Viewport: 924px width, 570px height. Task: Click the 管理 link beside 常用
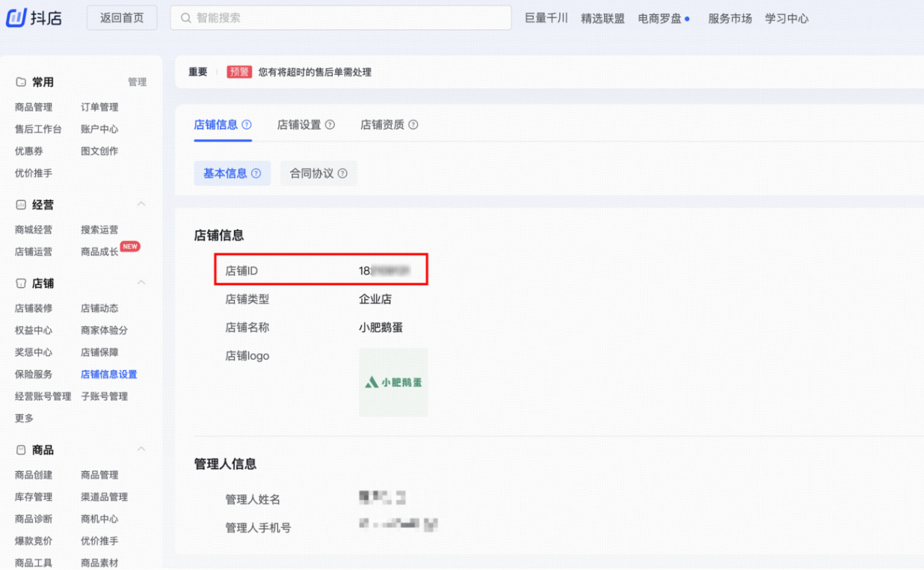(138, 82)
